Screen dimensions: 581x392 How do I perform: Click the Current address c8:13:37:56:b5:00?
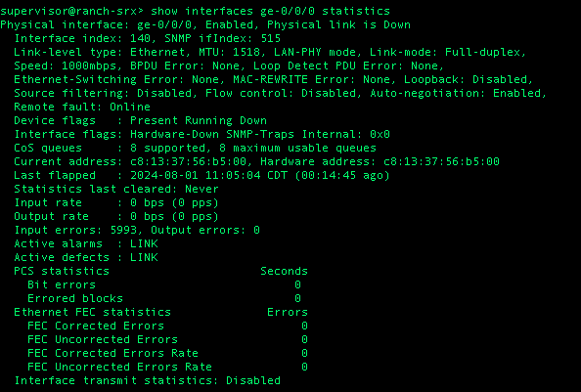(188, 161)
